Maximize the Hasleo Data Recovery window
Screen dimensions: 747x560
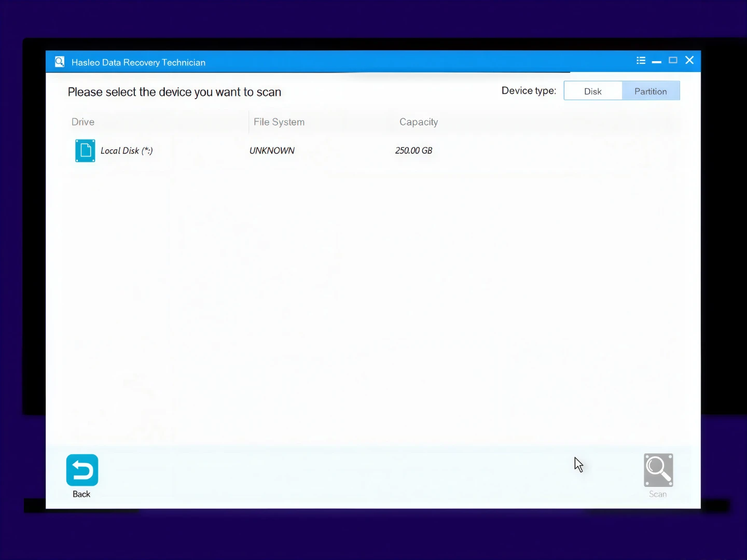(673, 60)
